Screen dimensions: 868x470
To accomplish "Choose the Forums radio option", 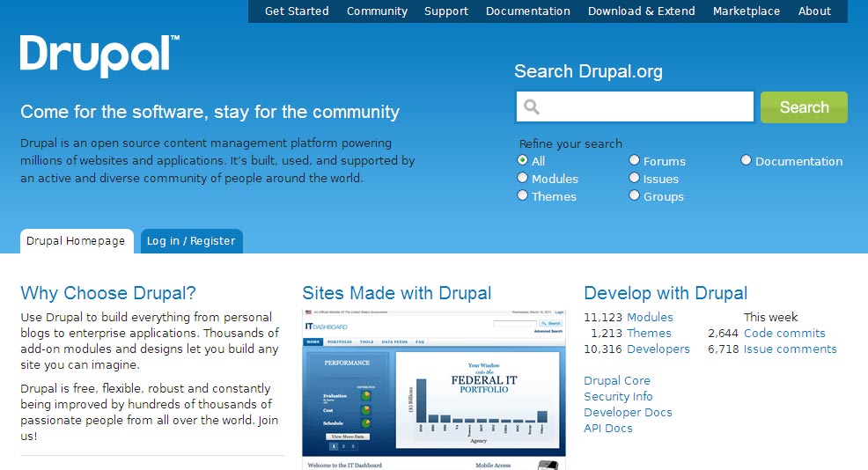I will click(634, 160).
